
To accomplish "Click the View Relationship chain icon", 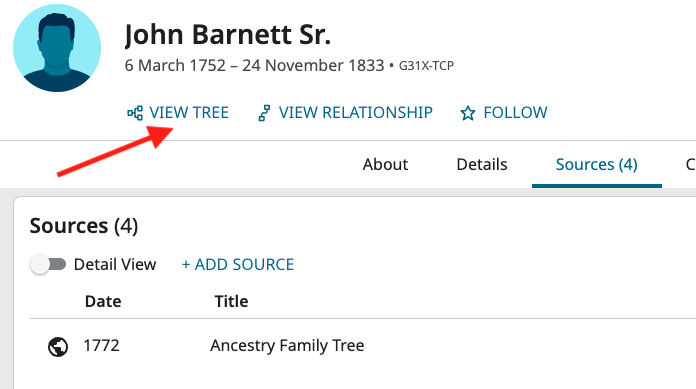I will coord(264,113).
